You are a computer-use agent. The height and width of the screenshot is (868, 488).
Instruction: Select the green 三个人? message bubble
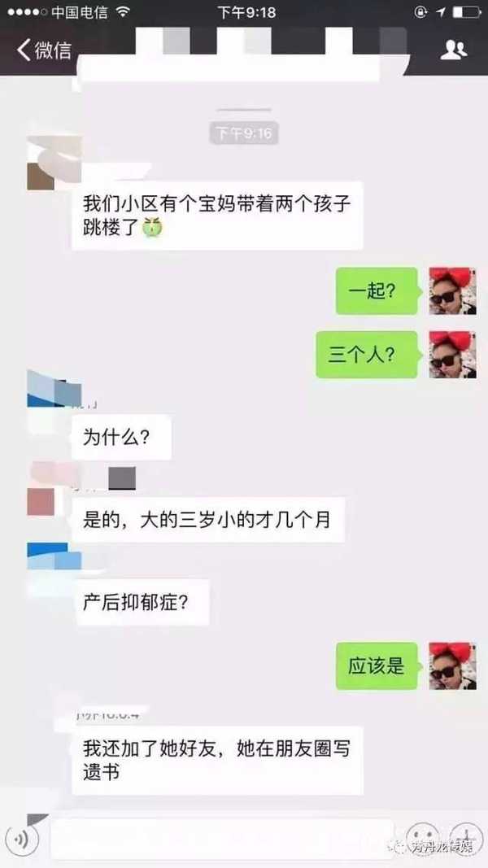pyautogui.click(x=367, y=355)
